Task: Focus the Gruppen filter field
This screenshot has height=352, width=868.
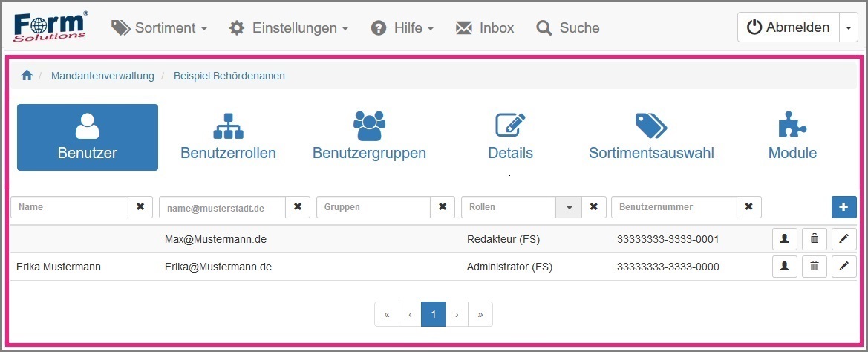Action: (x=373, y=207)
